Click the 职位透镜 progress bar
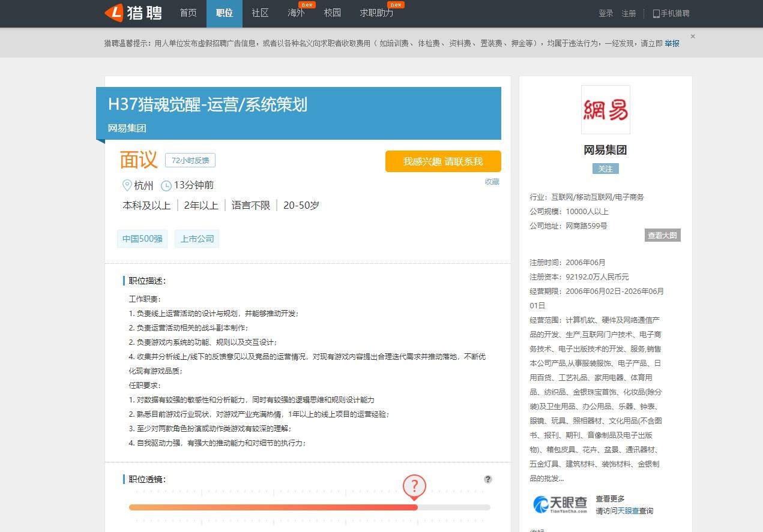The width and height of the screenshot is (763, 532). pyautogui.click(x=310, y=507)
